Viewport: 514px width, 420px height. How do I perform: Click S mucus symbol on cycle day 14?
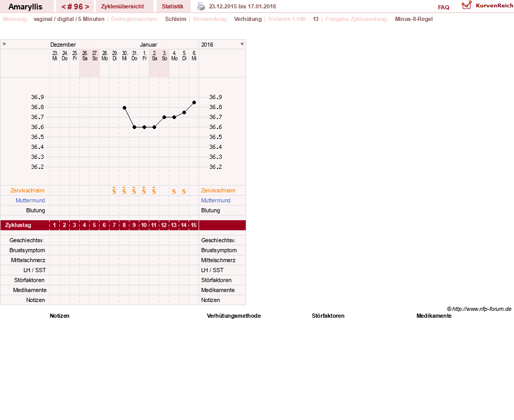tap(184, 191)
